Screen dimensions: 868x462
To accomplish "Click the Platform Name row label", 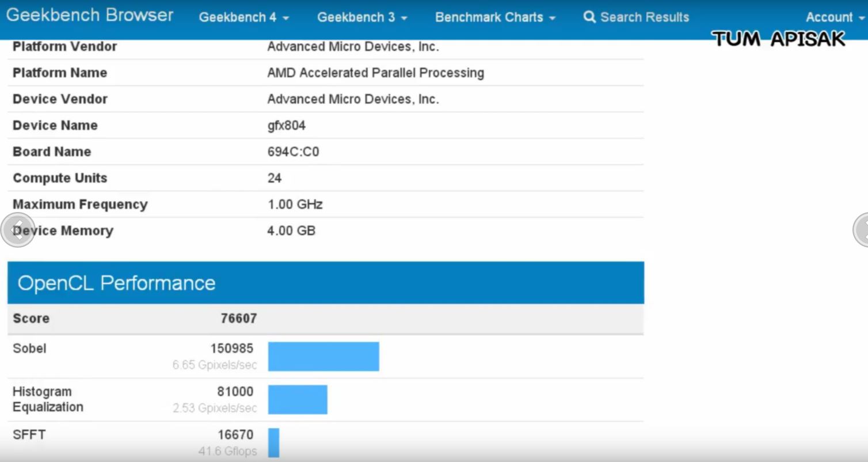I will coord(60,73).
